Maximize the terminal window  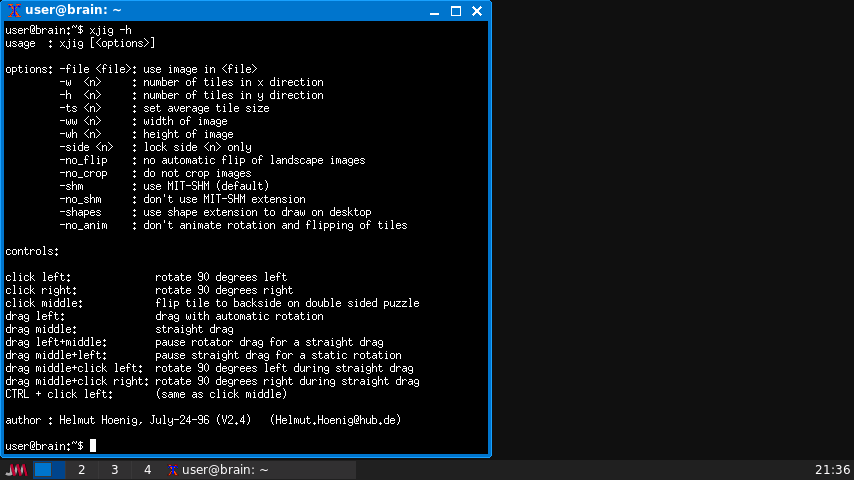(x=455, y=11)
